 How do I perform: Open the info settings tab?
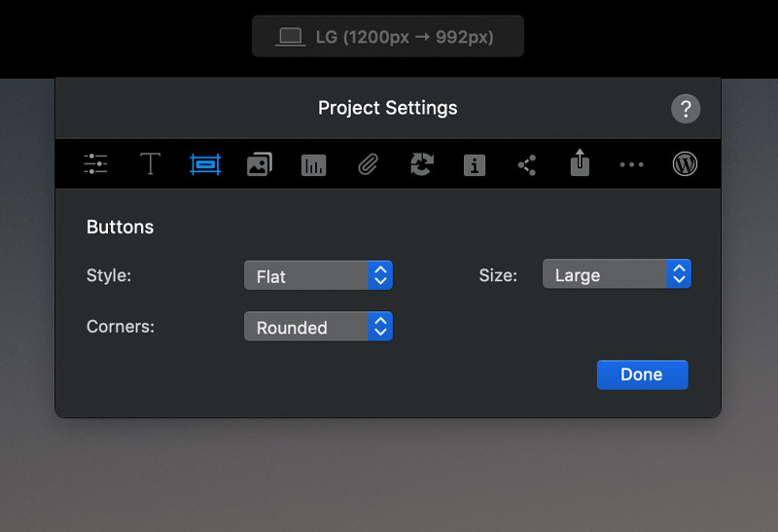coord(475,165)
